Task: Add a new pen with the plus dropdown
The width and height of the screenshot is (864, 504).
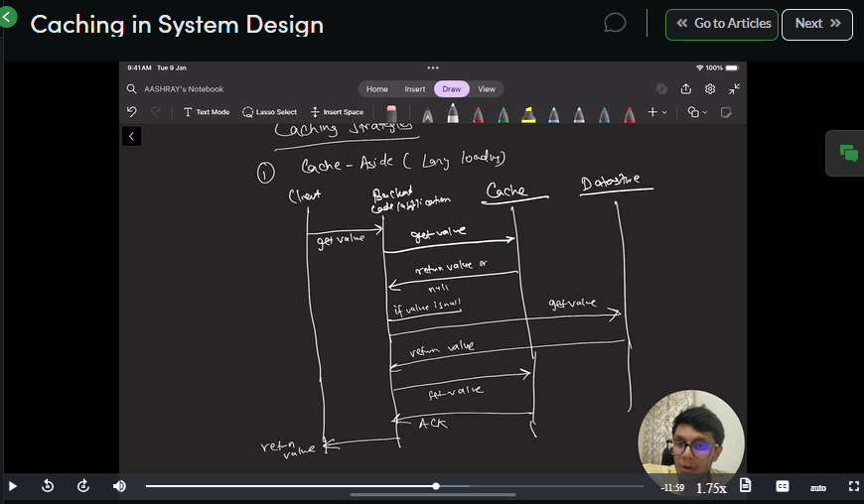Action: [x=657, y=112]
